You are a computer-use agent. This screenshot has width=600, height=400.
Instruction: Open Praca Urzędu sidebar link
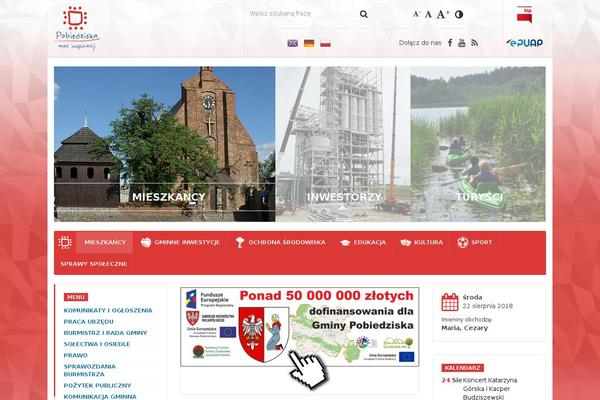tap(88, 322)
